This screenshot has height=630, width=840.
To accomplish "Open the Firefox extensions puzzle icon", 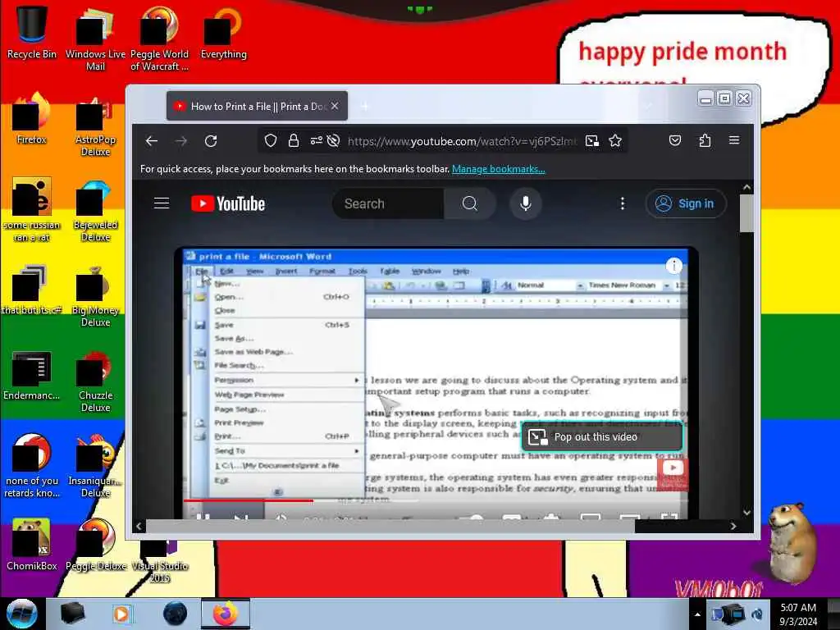I will point(705,140).
